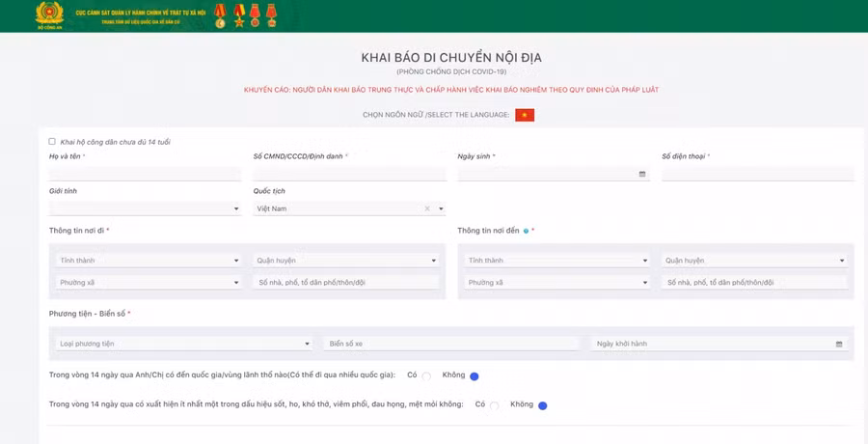
Task: Click the fourth medal icon in header
Action: point(271,15)
